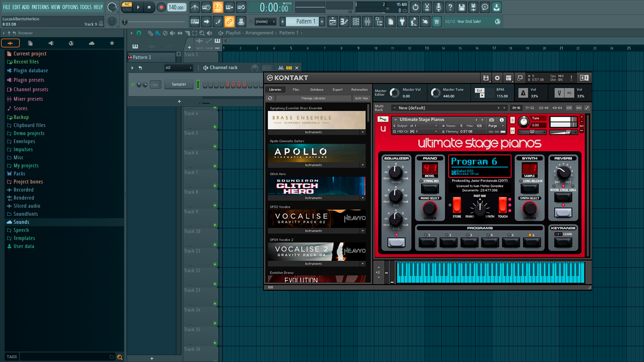
Task: Toggle KSP button in Multi Rack
Action: (x=569, y=108)
